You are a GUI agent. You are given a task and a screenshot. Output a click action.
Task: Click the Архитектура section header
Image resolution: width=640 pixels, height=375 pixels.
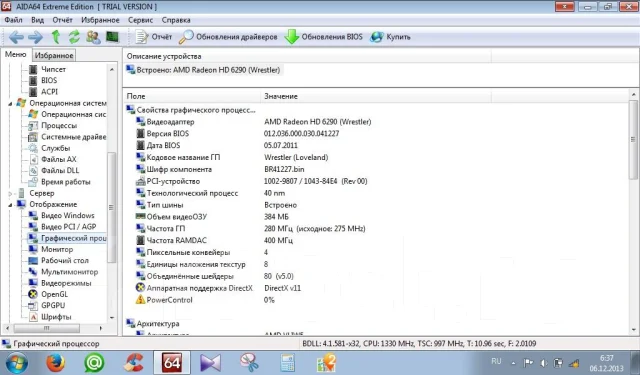point(153,324)
